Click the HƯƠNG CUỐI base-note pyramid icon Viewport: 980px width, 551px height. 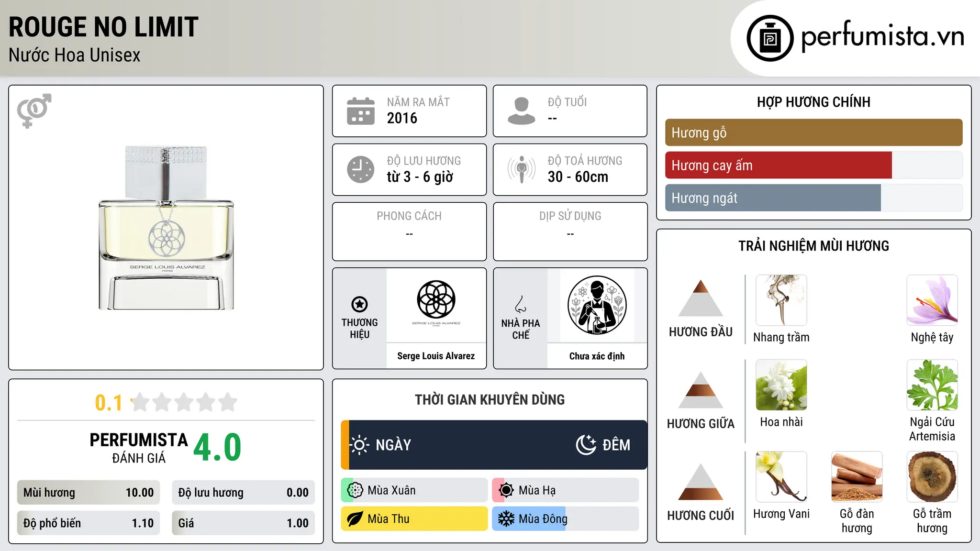(701, 482)
